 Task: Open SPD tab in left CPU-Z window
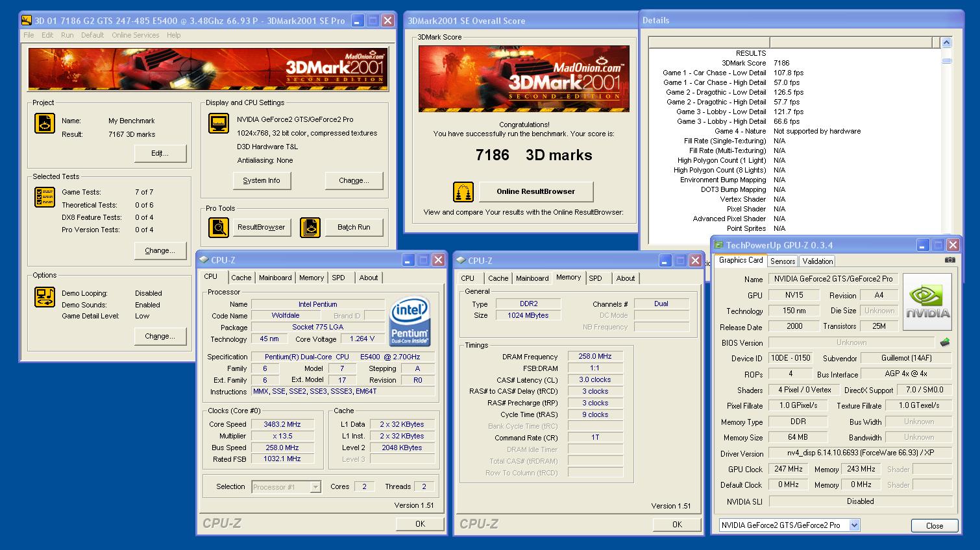(x=339, y=278)
